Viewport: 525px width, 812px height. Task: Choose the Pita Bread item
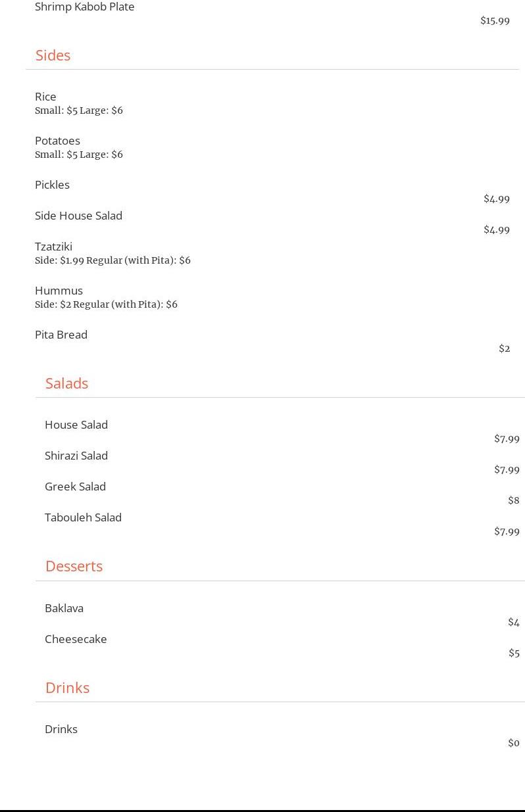click(x=61, y=335)
